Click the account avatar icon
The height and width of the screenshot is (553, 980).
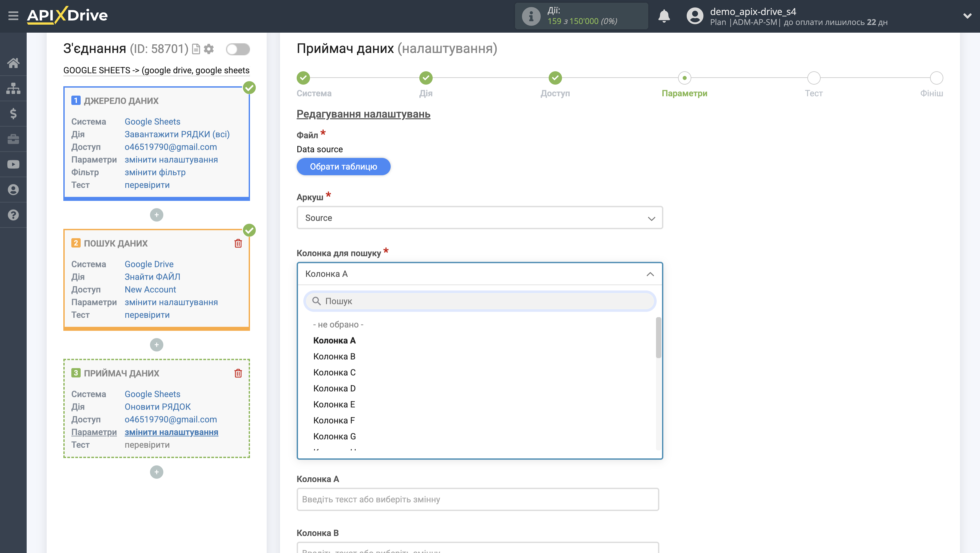(695, 16)
